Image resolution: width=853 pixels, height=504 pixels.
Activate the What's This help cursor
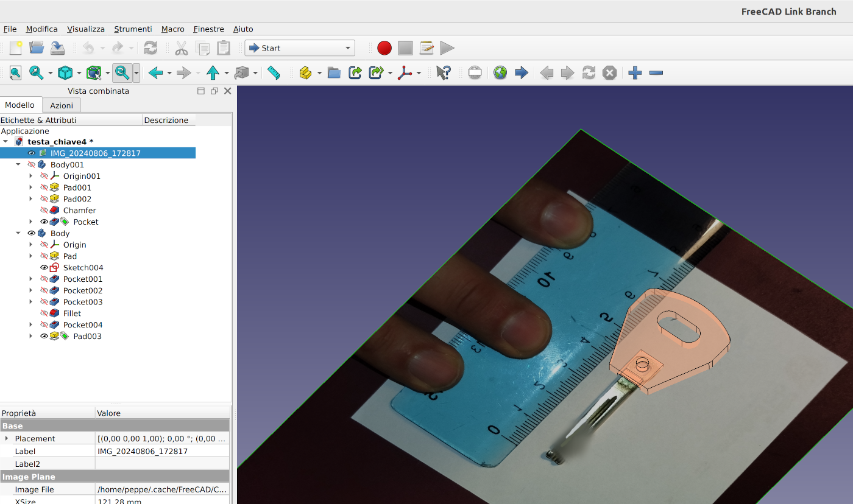(x=444, y=73)
